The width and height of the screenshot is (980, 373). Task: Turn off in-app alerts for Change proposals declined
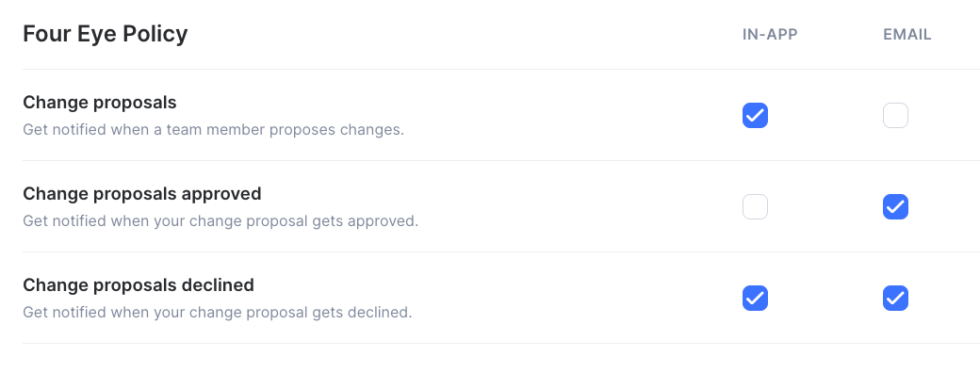pyautogui.click(x=755, y=298)
